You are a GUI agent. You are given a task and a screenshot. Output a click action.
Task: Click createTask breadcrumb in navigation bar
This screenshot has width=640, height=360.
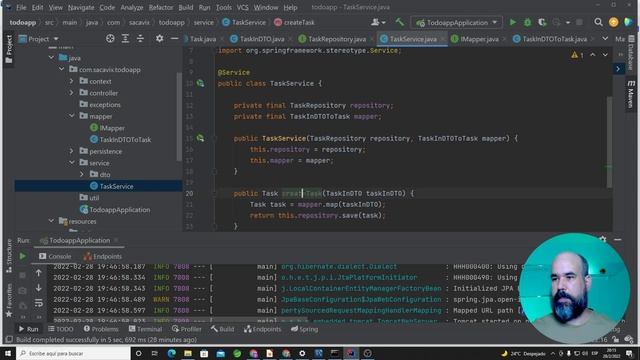pyautogui.click(x=294, y=22)
